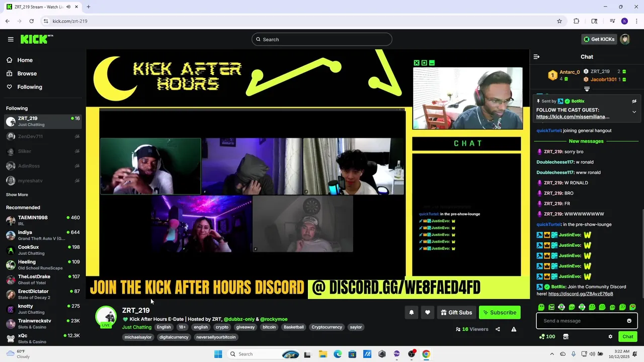
Task: Open the channel points shop icon
Action: tap(566, 336)
